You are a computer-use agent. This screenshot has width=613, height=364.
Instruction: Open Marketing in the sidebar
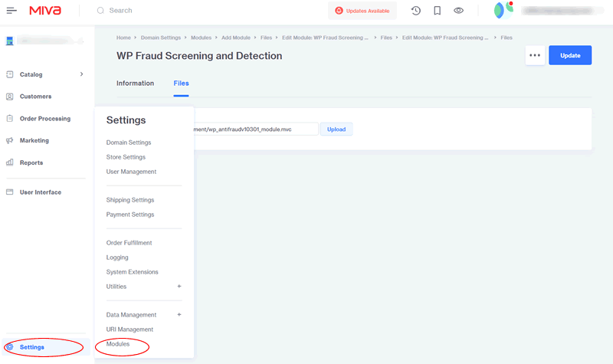34,140
